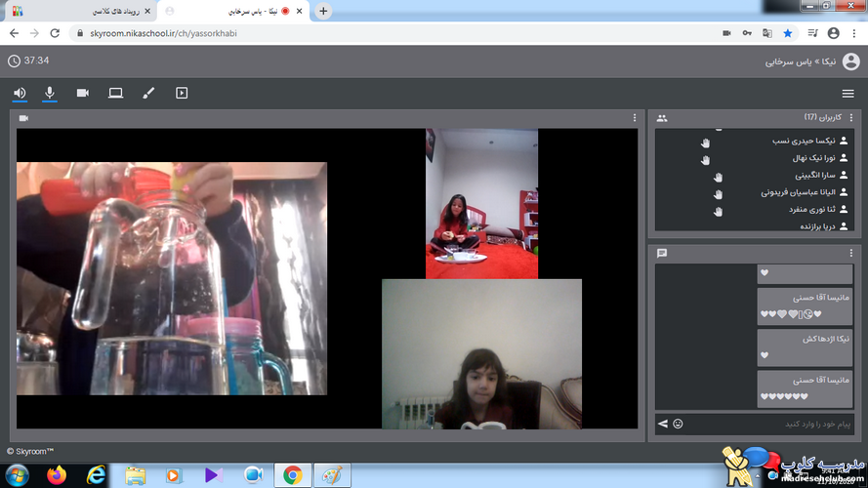868x488 pixels.
Task: Toggle the speaker sound icon
Action: pyautogui.click(x=20, y=93)
